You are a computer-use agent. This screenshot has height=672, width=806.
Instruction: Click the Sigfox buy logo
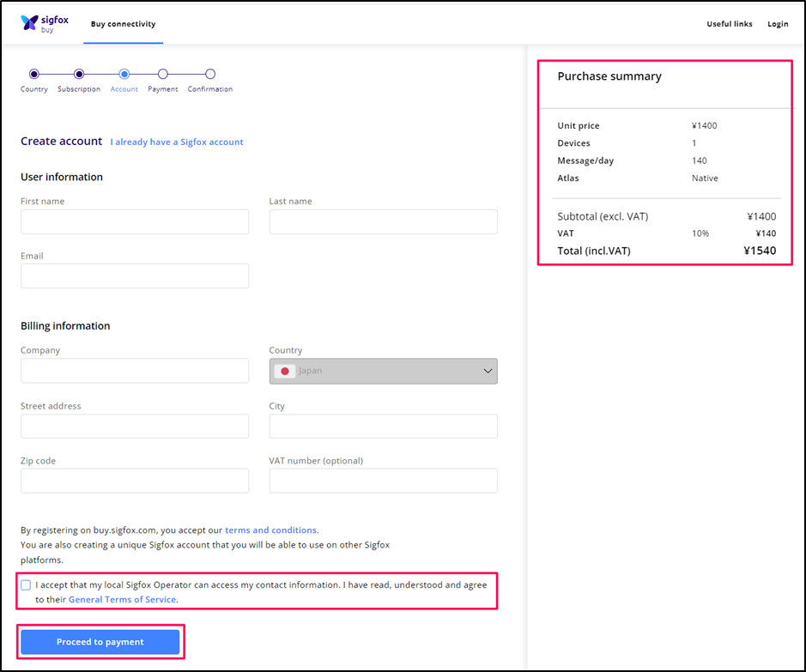pos(45,23)
